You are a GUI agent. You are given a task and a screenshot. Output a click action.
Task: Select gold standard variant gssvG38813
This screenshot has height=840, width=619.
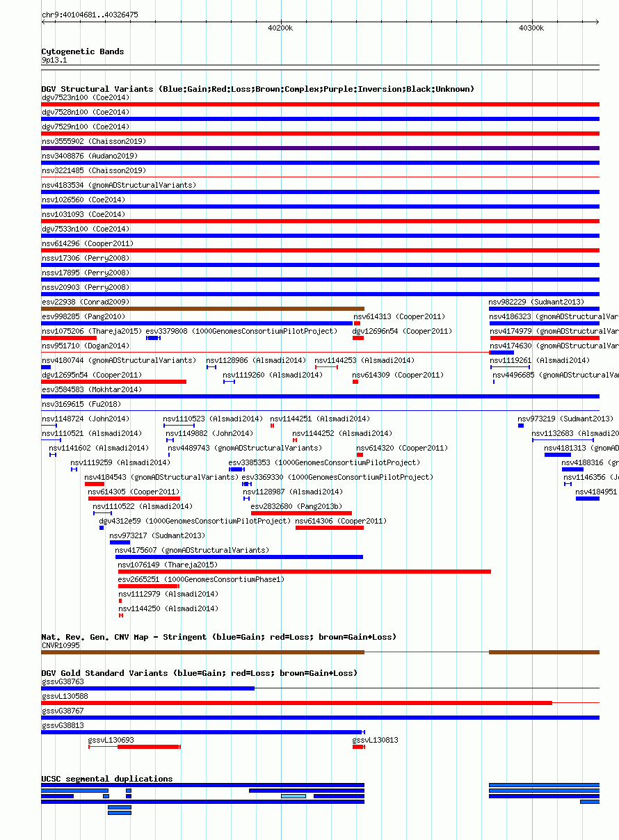pyautogui.click(x=63, y=725)
